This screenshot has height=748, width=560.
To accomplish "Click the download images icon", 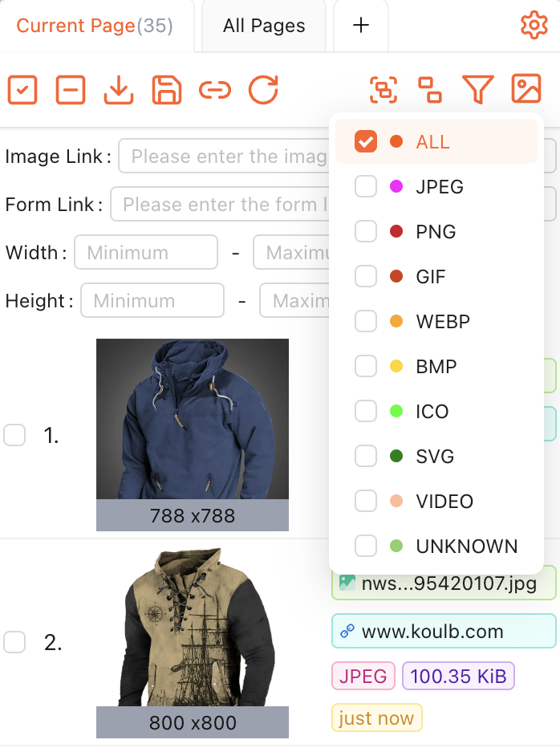I will pos(119,90).
